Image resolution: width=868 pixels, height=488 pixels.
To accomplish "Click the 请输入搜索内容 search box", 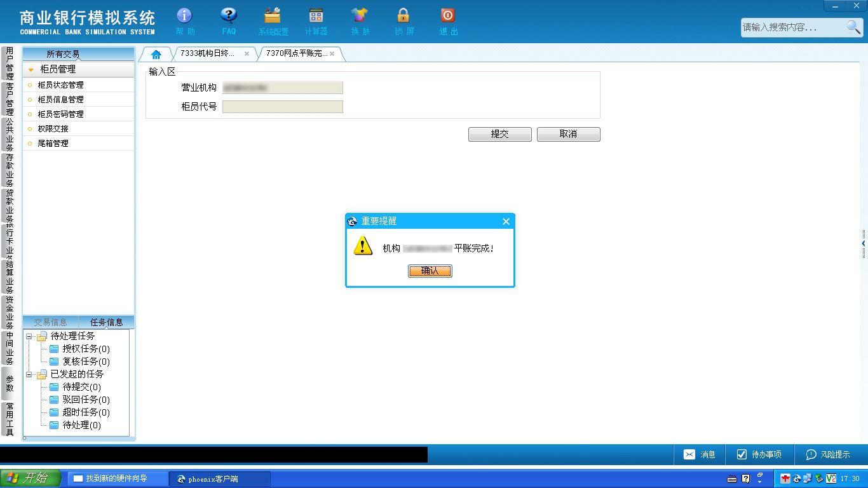I will [792, 27].
